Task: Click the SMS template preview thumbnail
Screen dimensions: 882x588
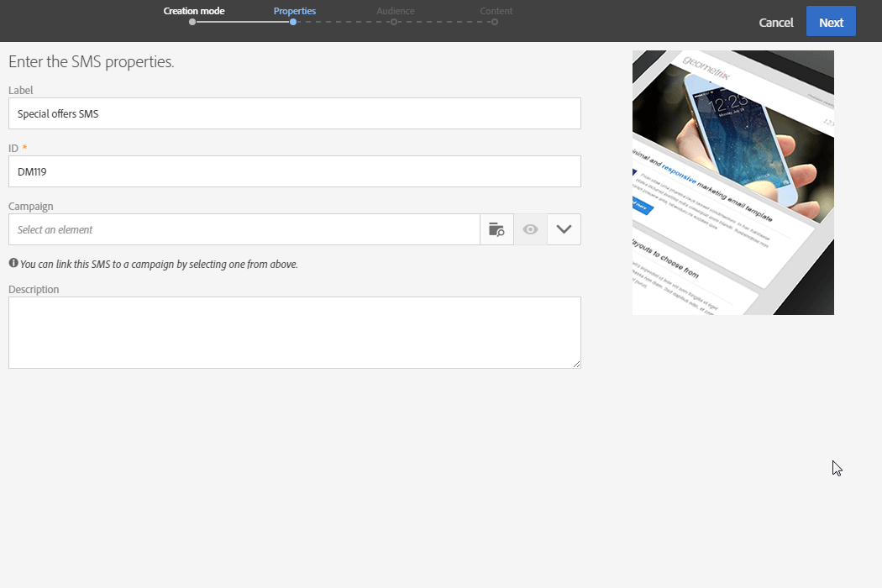Action: tap(733, 183)
